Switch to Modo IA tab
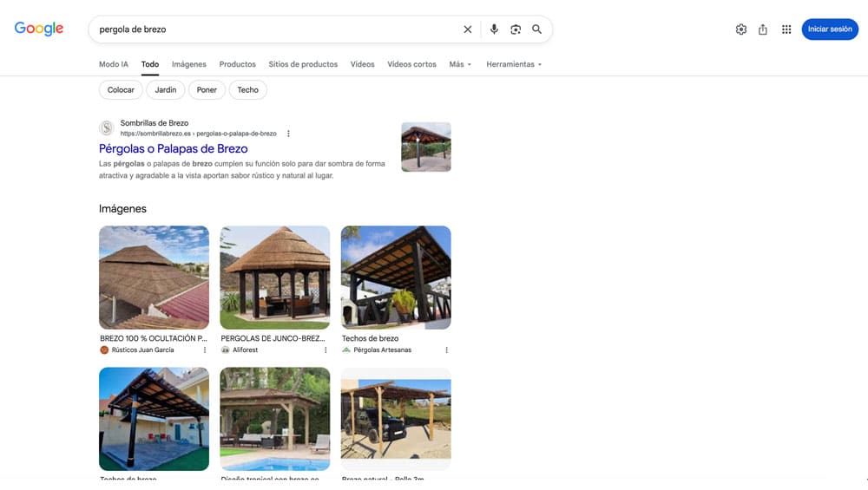The image size is (868, 490). click(114, 64)
